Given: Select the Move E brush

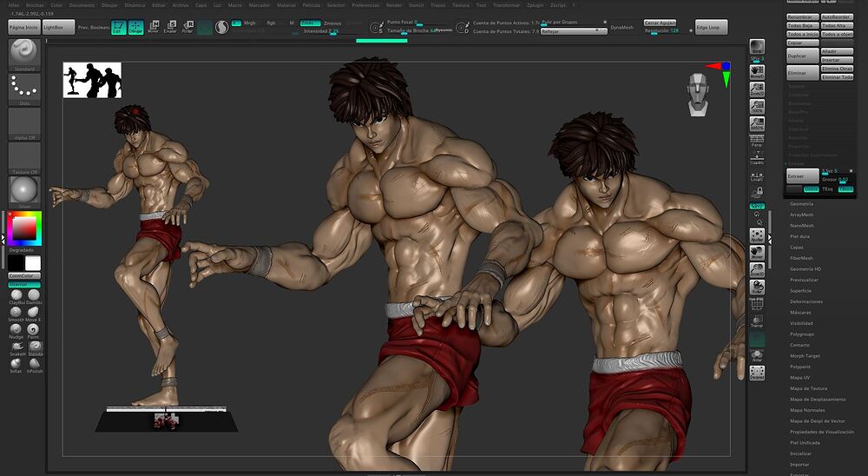Looking at the screenshot, I should coord(34,313).
